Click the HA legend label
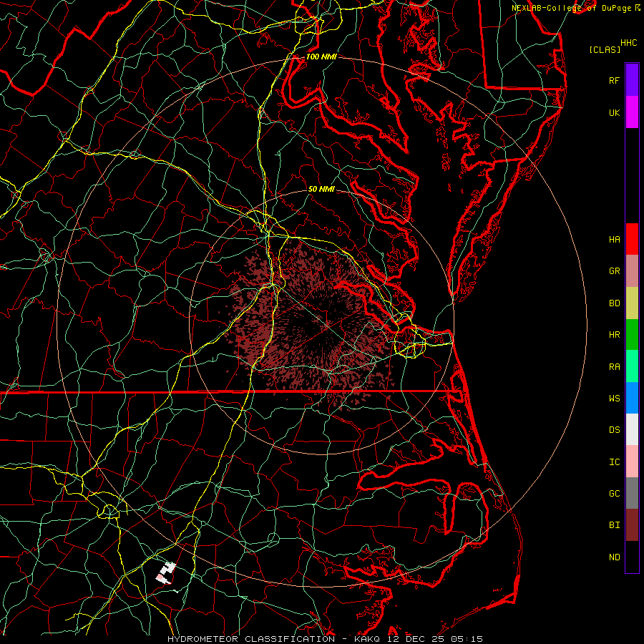644x644 pixels. click(614, 239)
